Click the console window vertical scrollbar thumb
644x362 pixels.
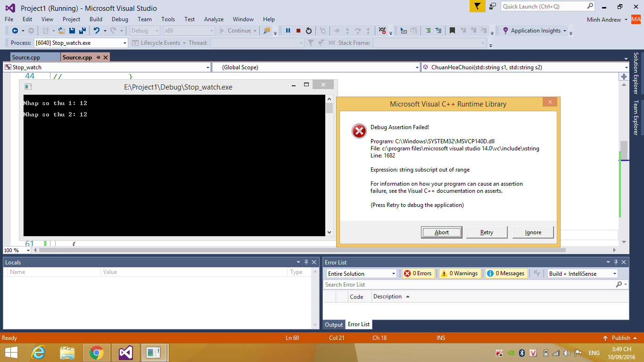[x=329, y=108]
